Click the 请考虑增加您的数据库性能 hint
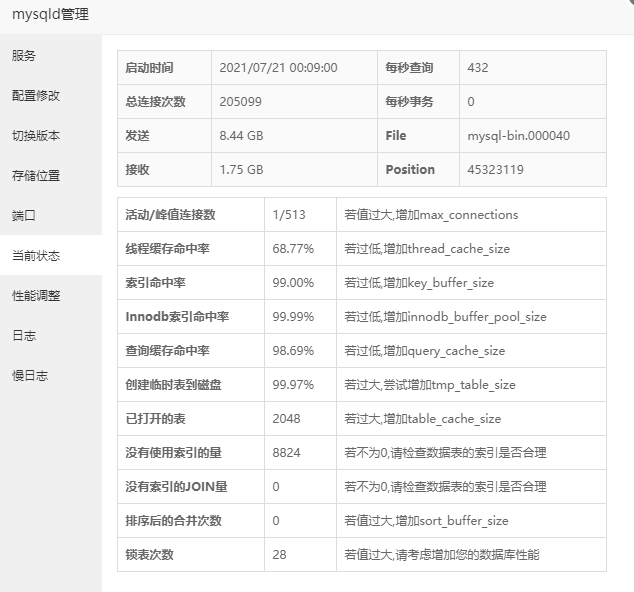The height and width of the screenshot is (592, 634). point(442,554)
